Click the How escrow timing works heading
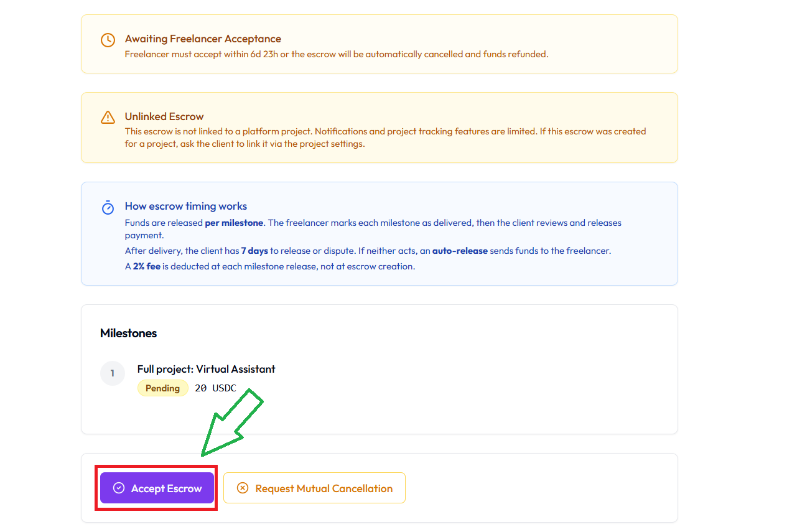792x532 pixels. click(185, 206)
